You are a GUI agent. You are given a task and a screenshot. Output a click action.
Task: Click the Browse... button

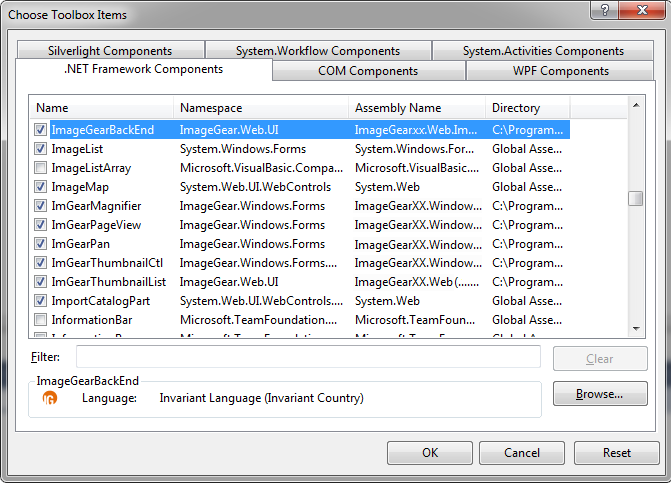pos(600,394)
